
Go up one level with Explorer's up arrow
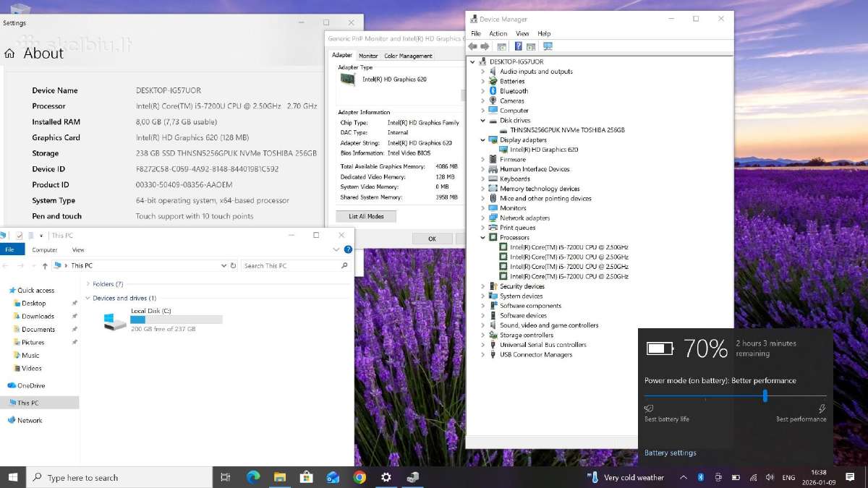click(x=45, y=265)
